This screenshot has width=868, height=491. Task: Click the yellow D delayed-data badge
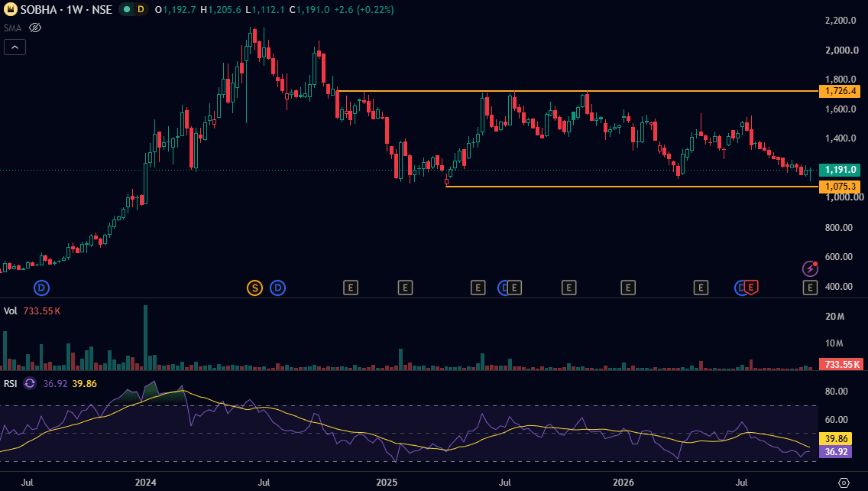[x=141, y=9]
